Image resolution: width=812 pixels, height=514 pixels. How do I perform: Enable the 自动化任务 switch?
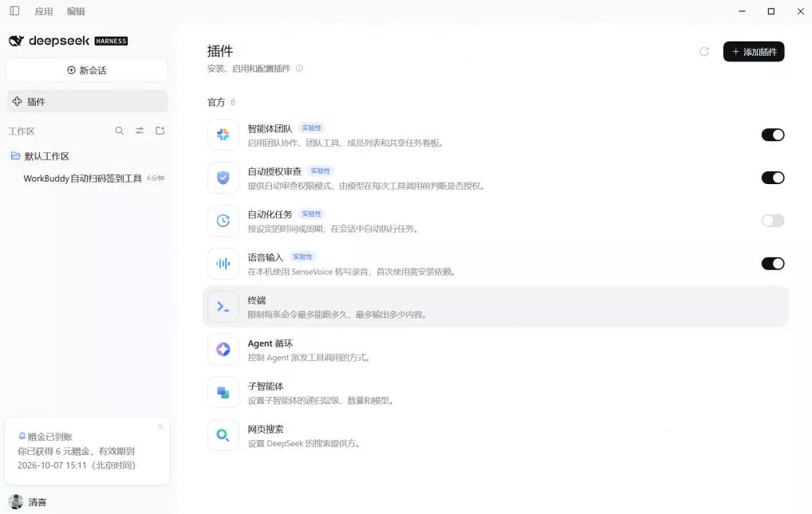click(773, 221)
